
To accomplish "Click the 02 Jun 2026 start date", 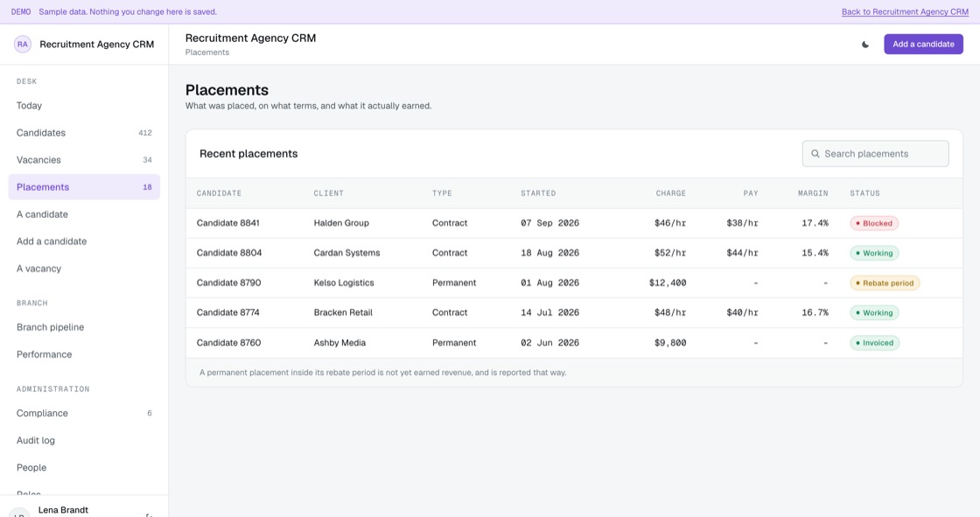I will tap(550, 343).
